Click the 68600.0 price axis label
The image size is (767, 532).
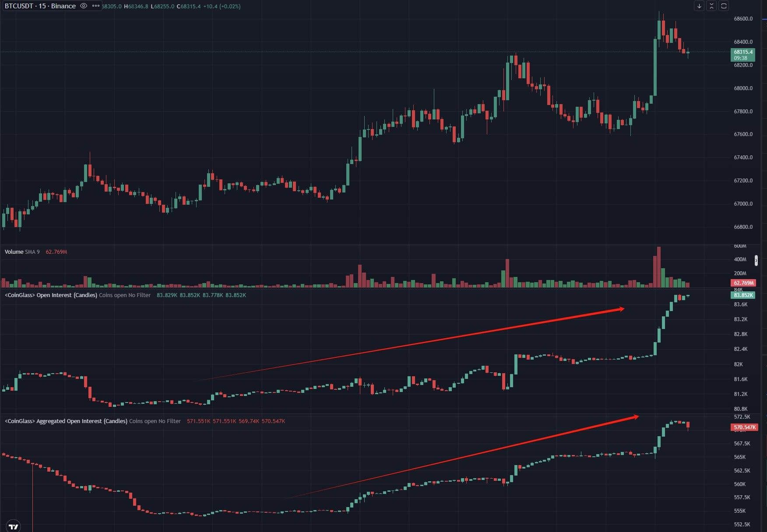coord(743,19)
